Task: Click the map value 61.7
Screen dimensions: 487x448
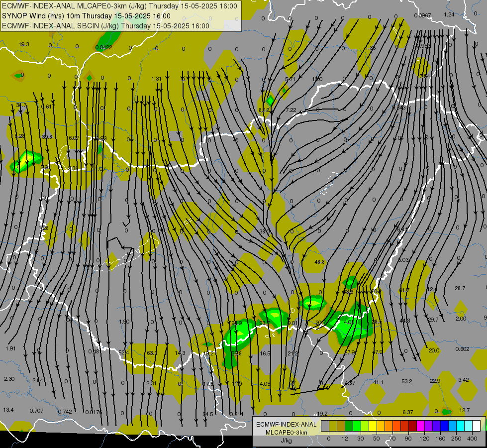Action: (404, 290)
